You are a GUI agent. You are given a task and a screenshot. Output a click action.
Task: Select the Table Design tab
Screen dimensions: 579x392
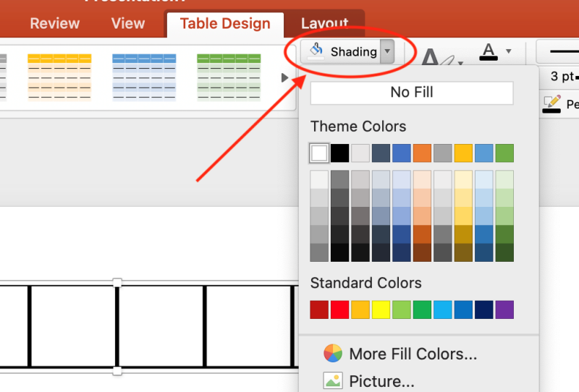pos(225,24)
